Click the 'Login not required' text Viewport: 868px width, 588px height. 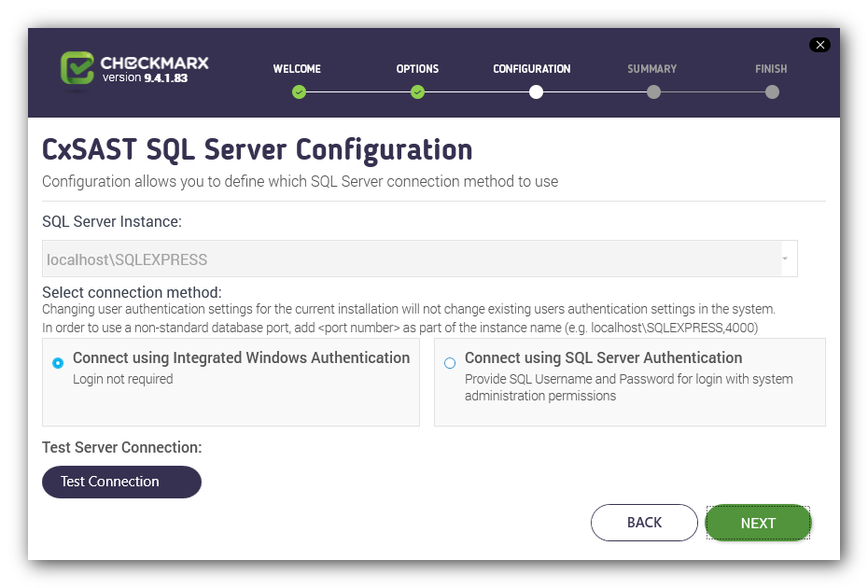123,379
